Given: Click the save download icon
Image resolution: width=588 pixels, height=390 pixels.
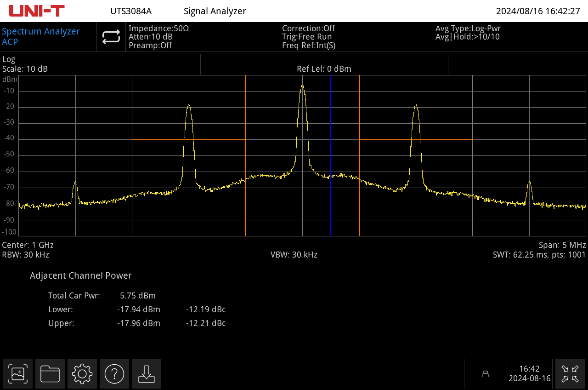Looking at the screenshot, I should 147,374.
